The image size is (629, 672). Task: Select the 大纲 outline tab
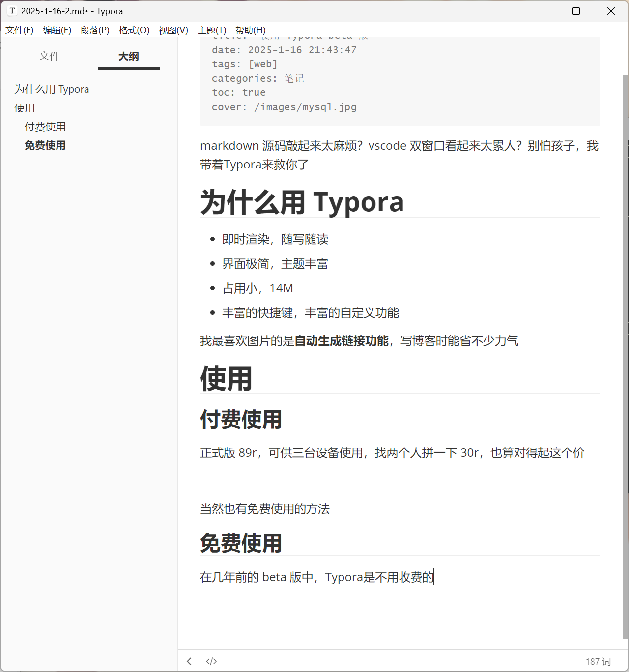point(129,56)
